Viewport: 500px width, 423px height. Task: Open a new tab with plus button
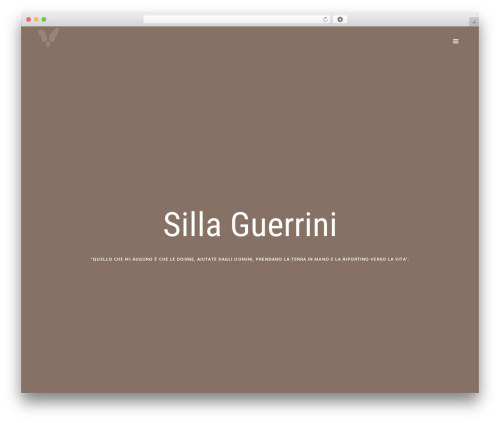[474, 22]
